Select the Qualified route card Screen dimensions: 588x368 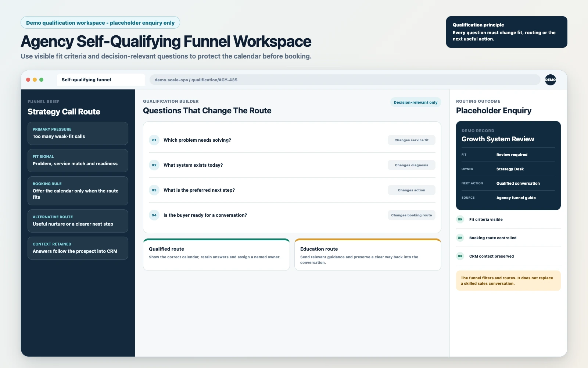(216, 255)
